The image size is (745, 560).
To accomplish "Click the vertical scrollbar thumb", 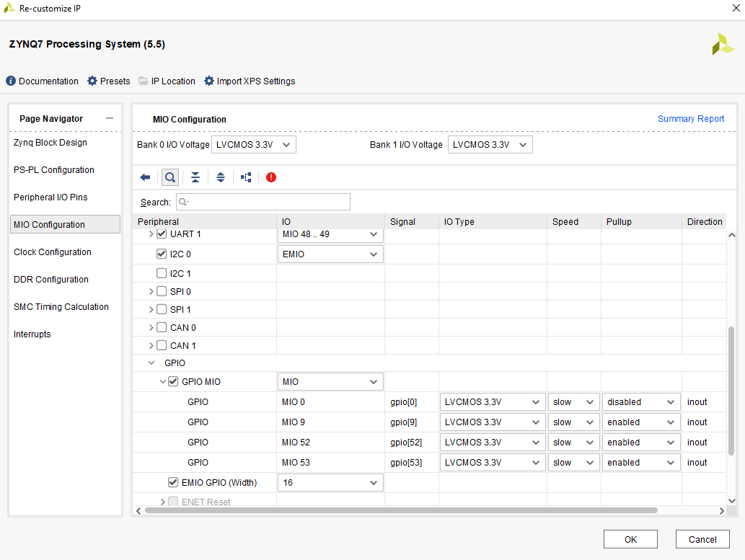I will tap(731, 391).
